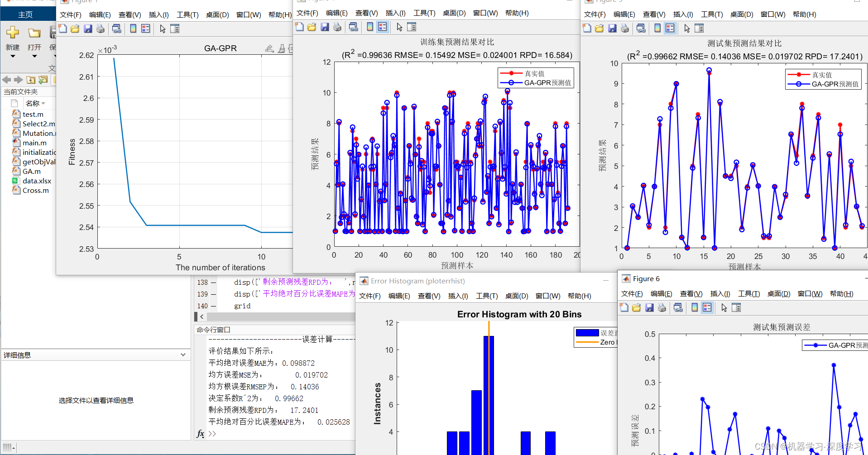The width and height of the screenshot is (868, 455).
Task: Collapse the 详细信息 panel
Action: (183, 355)
